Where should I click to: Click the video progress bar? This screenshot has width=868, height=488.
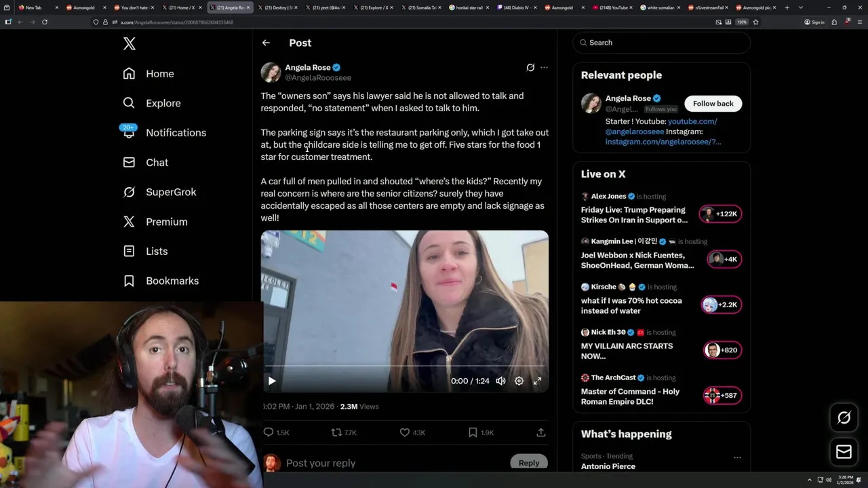tap(405, 366)
